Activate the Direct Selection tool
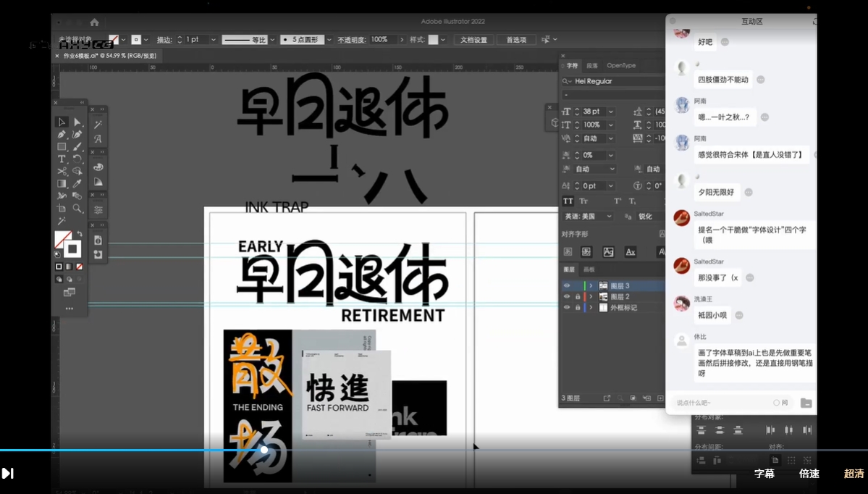The height and width of the screenshot is (494, 868). click(x=77, y=122)
